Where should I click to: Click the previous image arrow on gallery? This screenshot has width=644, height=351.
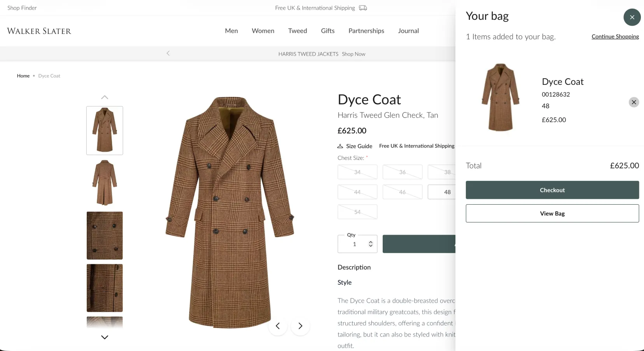tap(278, 326)
